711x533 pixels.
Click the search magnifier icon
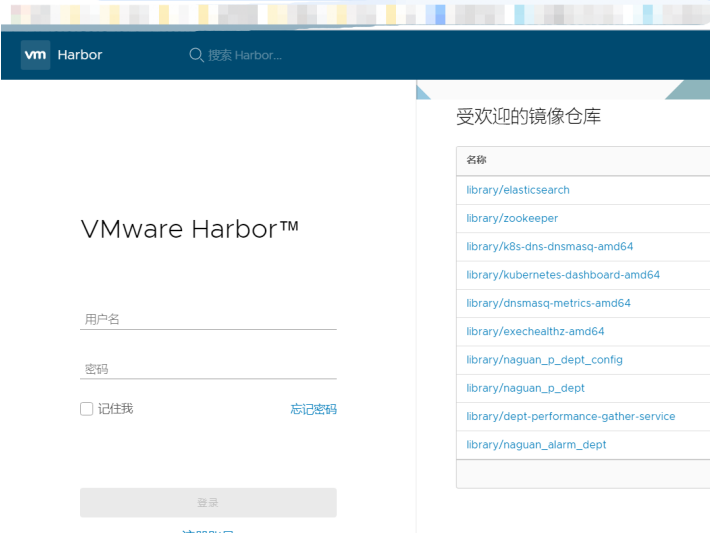tap(196, 55)
